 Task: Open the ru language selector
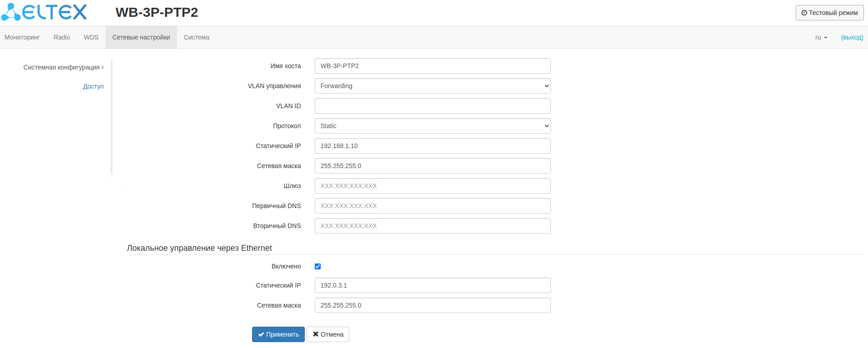(x=821, y=37)
